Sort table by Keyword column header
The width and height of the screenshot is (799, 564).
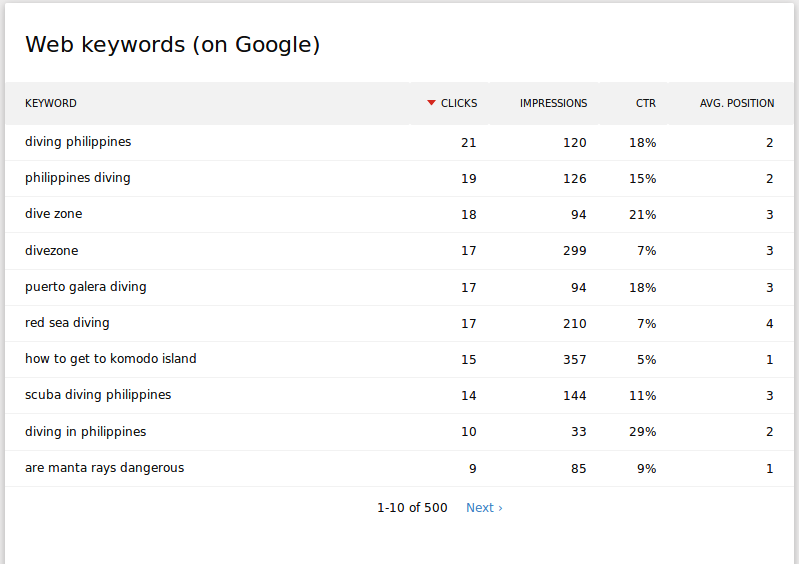tap(51, 104)
